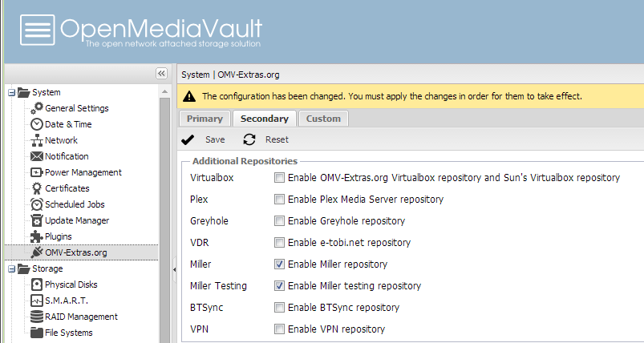The width and height of the screenshot is (644, 343).
Task: Click the Network topology icon
Action: coord(37,140)
